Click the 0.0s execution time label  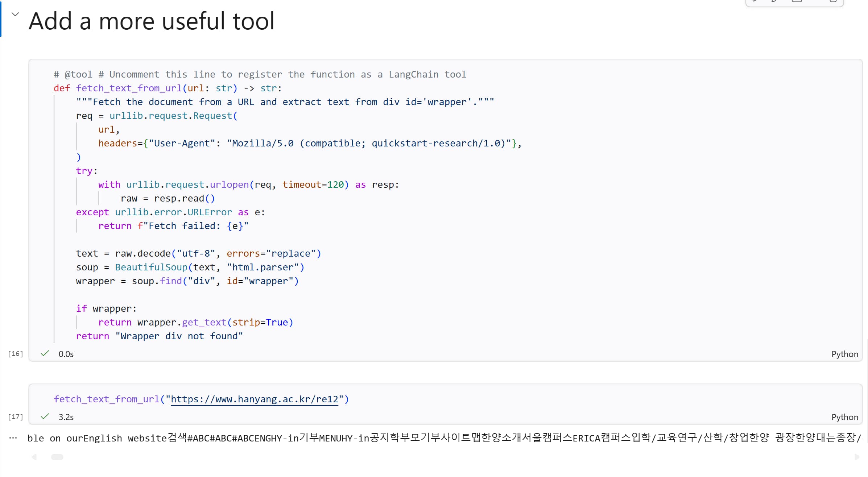tap(66, 354)
